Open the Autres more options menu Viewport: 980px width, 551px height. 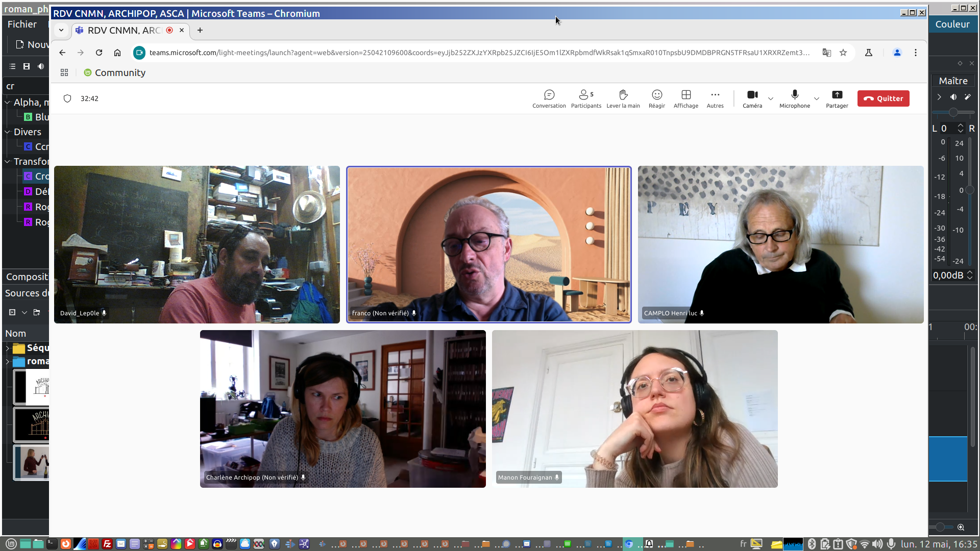click(x=715, y=98)
